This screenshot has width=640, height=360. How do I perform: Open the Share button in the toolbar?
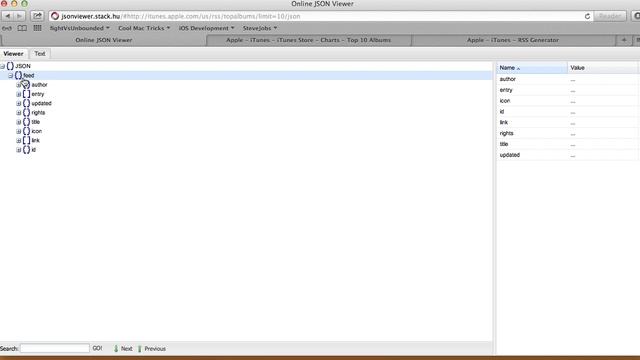(x=37, y=16)
